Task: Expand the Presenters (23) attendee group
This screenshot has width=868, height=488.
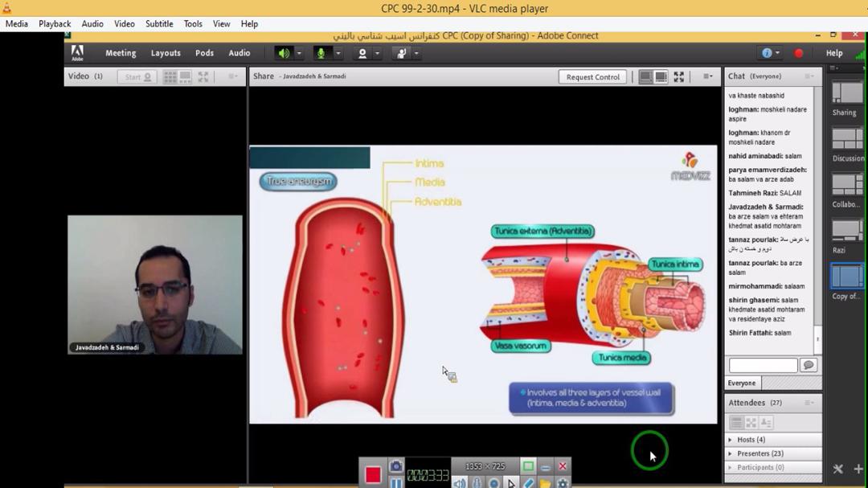Action: point(730,453)
